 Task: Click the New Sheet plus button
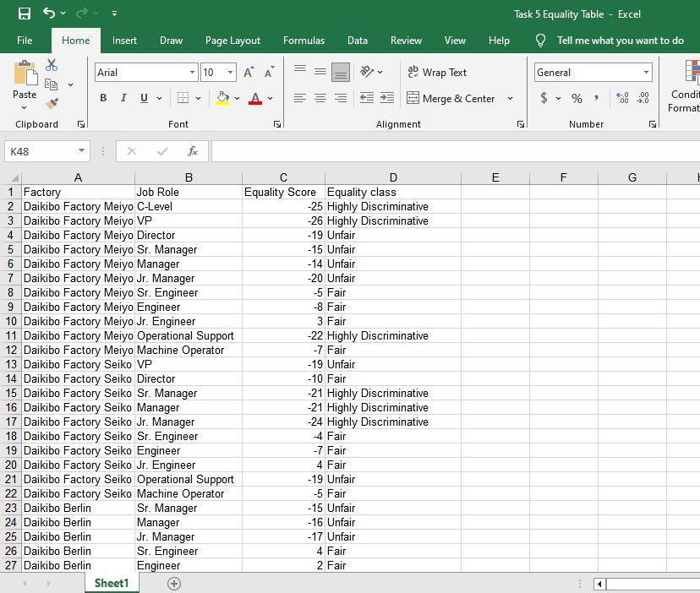coord(174,583)
